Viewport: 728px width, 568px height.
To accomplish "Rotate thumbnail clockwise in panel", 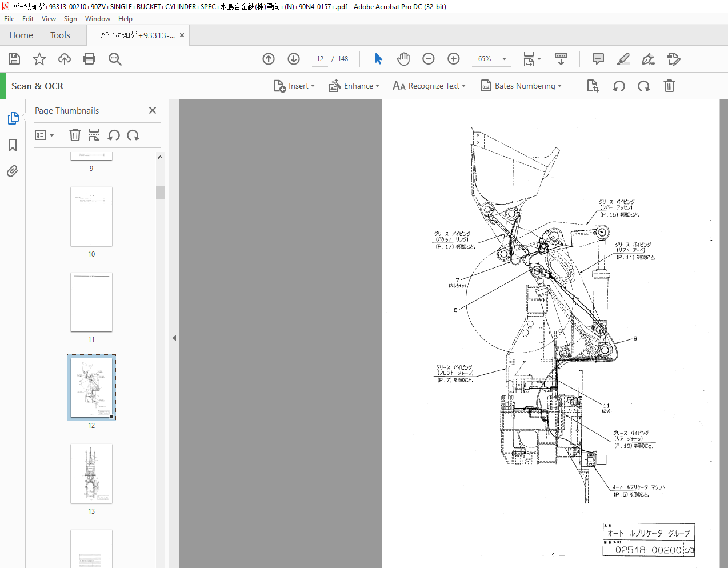I will [x=133, y=135].
